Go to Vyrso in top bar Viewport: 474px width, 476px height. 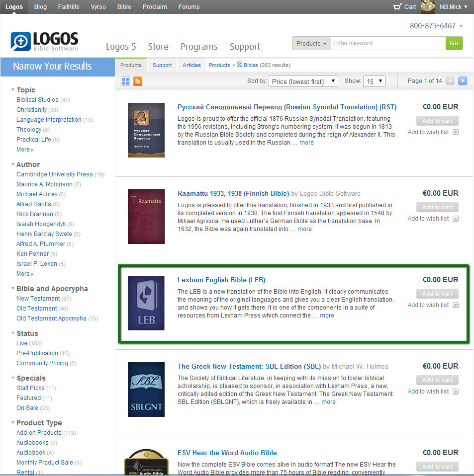coord(98,6)
